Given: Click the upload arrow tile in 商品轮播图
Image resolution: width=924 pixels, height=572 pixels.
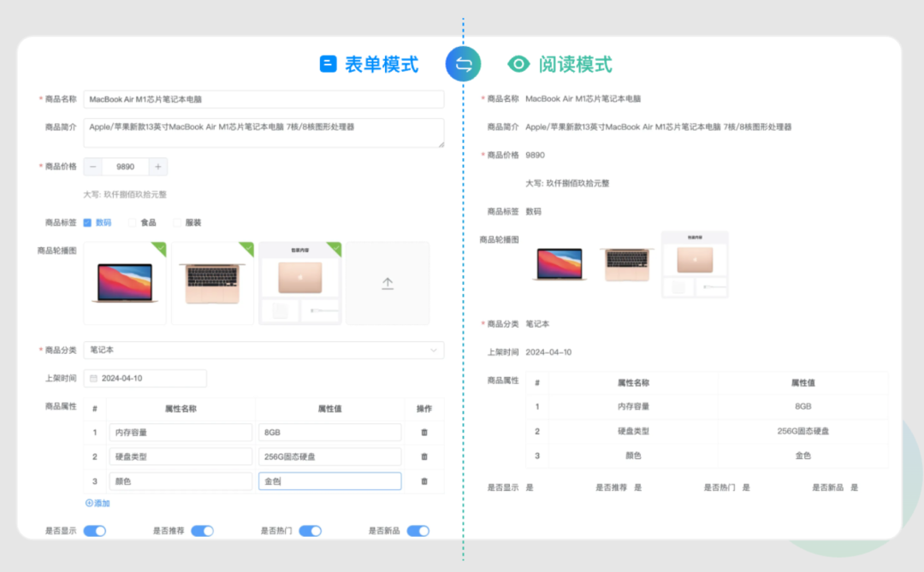Looking at the screenshot, I should pyautogui.click(x=388, y=283).
